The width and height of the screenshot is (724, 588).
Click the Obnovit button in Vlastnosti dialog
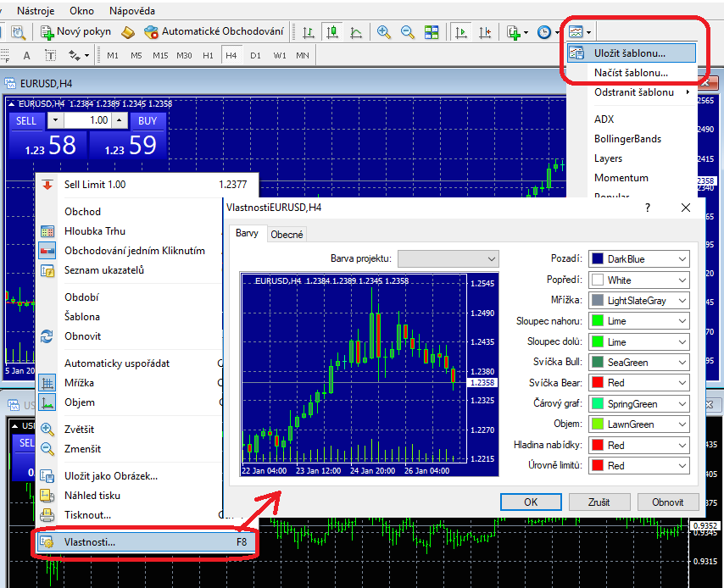point(668,502)
